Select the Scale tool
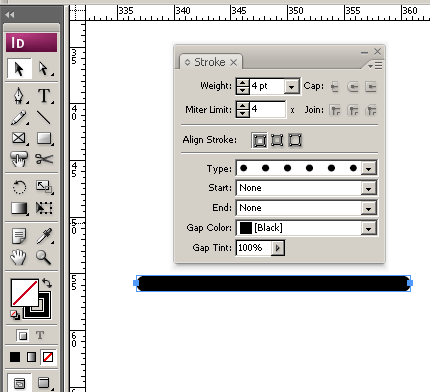The height and width of the screenshot is (392, 430). [44, 187]
